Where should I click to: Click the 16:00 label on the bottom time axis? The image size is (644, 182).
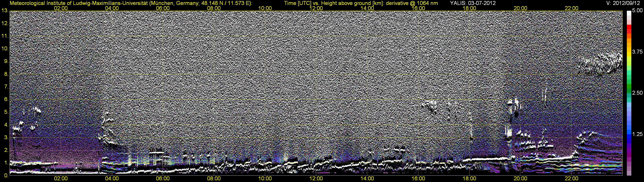(x=418, y=179)
